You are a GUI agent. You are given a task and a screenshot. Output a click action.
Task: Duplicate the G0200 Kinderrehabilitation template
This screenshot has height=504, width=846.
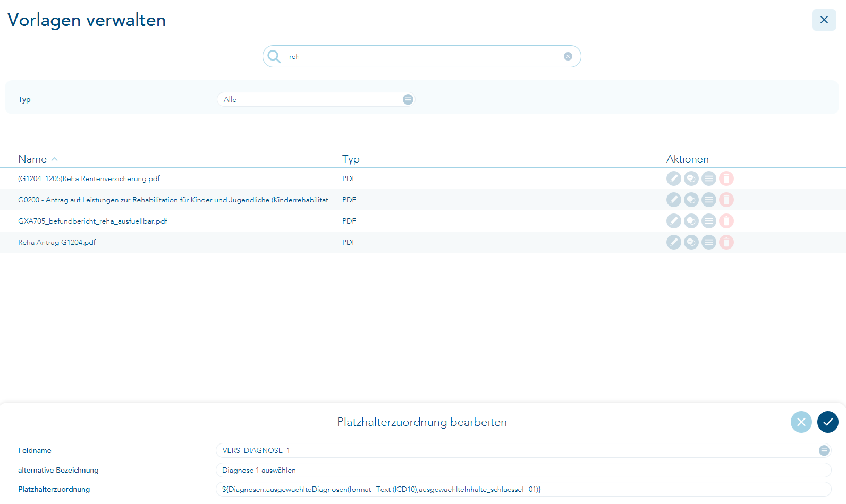pos(691,200)
